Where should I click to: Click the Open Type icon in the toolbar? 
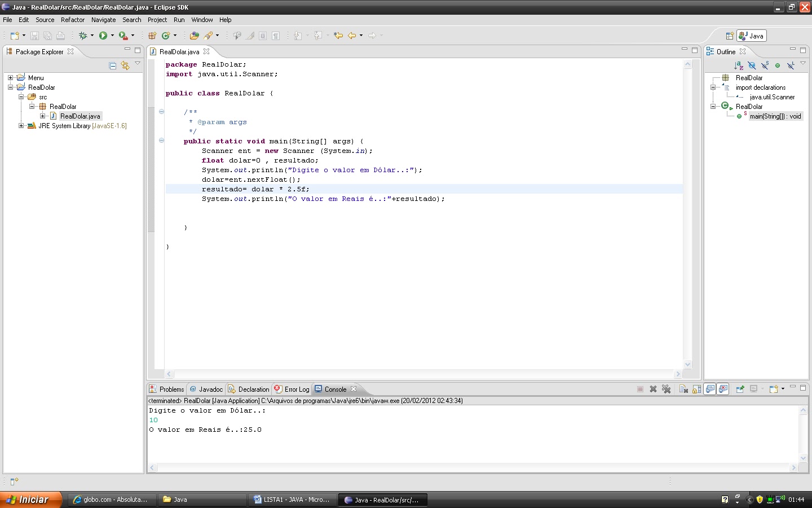pyautogui.click(x=194, y=36)
